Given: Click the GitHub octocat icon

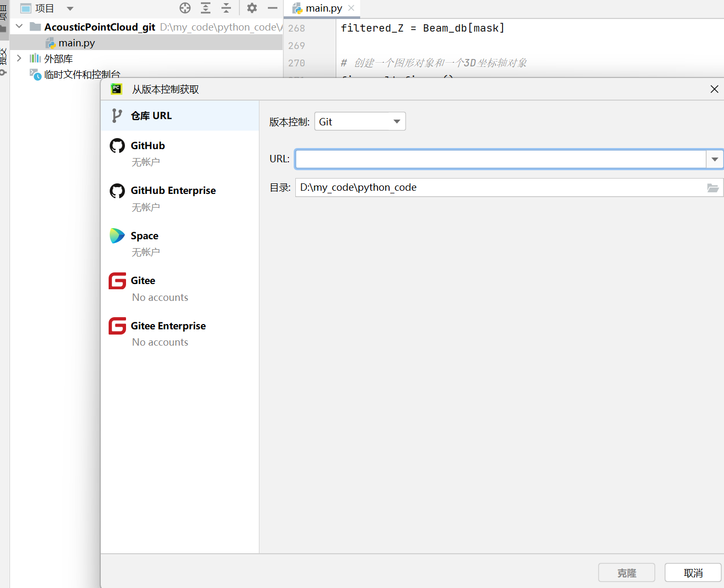Looking at the screenshot, I should pos(117,145).
